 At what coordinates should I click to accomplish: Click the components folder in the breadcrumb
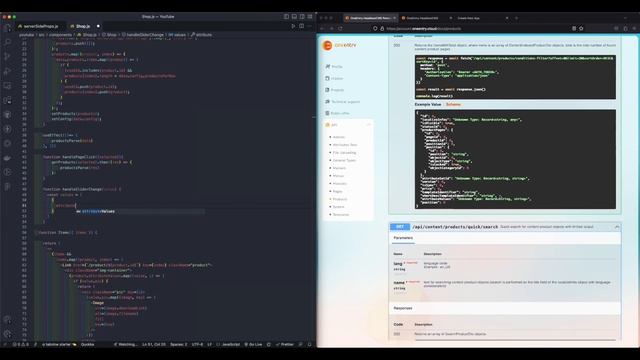60,35
